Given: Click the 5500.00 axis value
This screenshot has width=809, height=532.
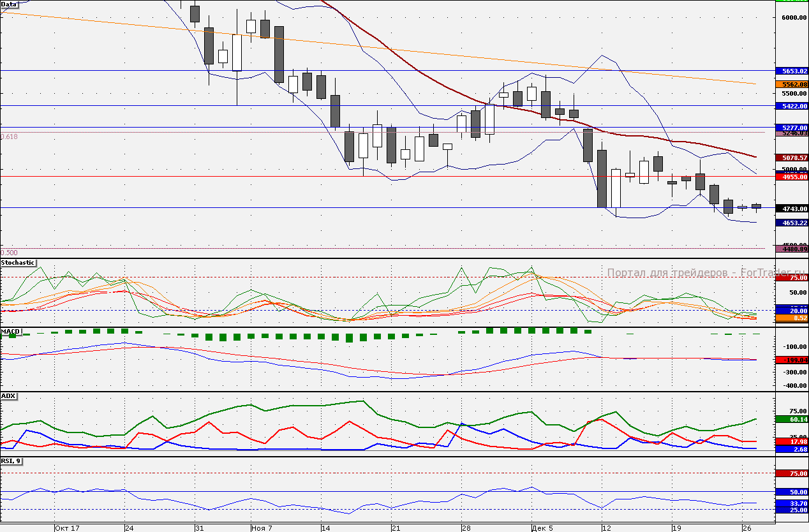Looking at the screenshot, I should coord(794,94).
